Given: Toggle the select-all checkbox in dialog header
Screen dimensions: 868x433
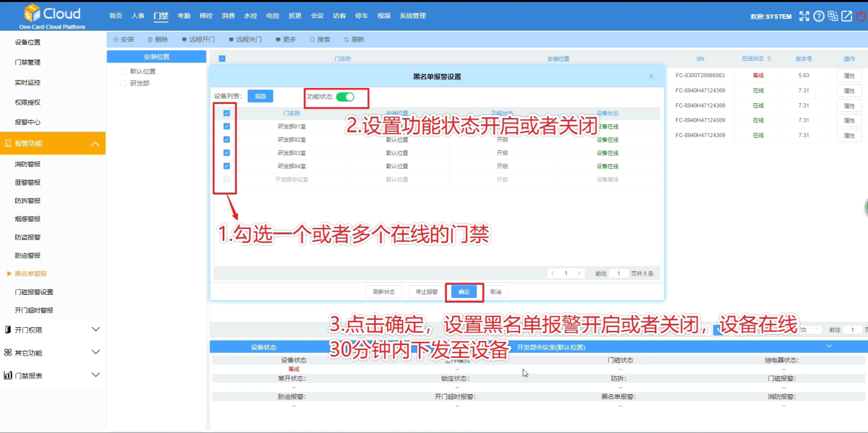Looking at the screenshot, I should [x=227, y=113].
